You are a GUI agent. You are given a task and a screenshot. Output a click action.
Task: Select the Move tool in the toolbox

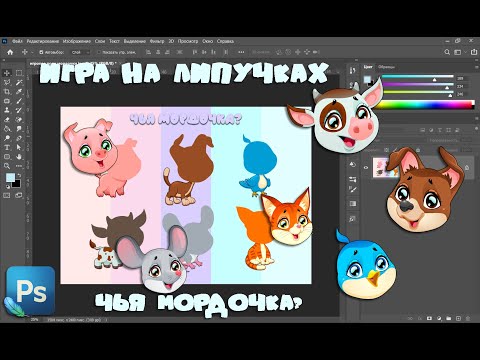click(7, 73)
